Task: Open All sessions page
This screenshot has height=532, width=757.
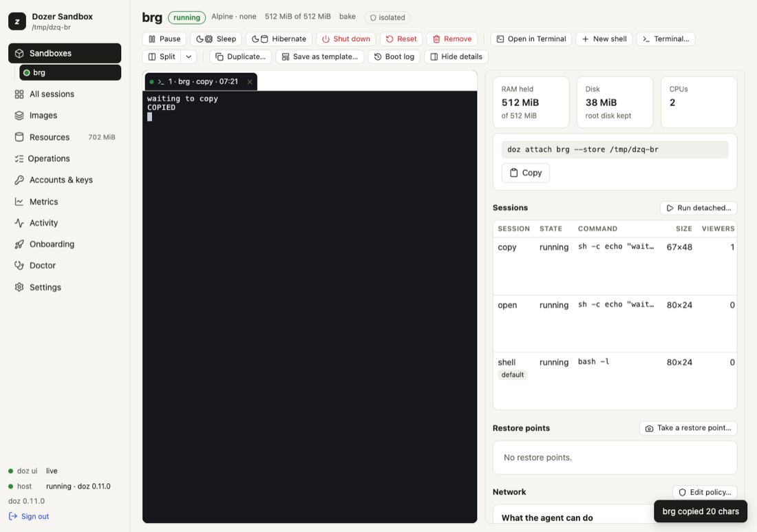Action: [x=65, y=94]
